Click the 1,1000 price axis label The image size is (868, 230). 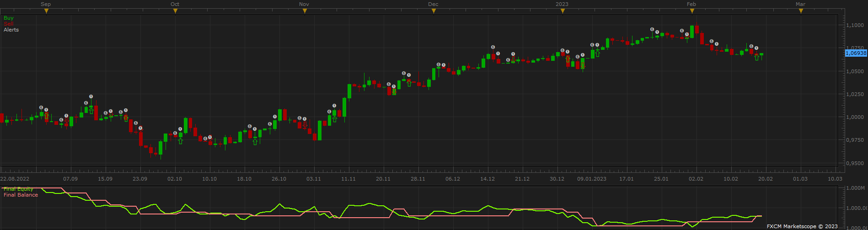click(x=855, y=25)
